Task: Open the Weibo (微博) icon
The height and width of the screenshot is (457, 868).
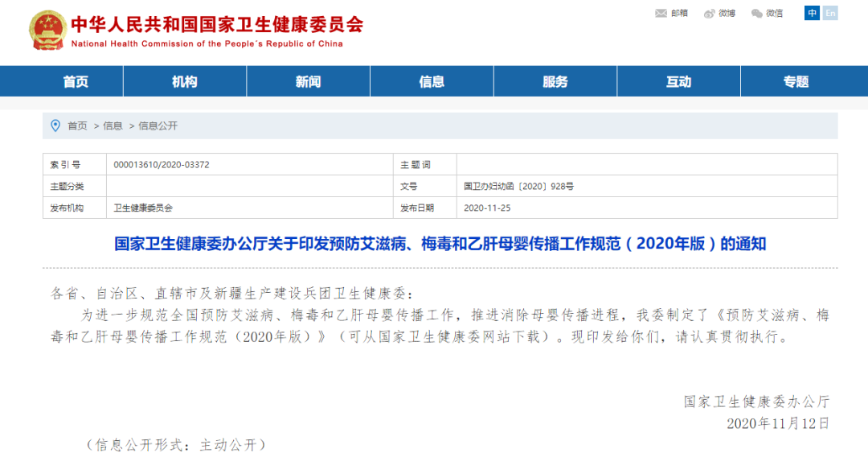Action: pos(710,13)
